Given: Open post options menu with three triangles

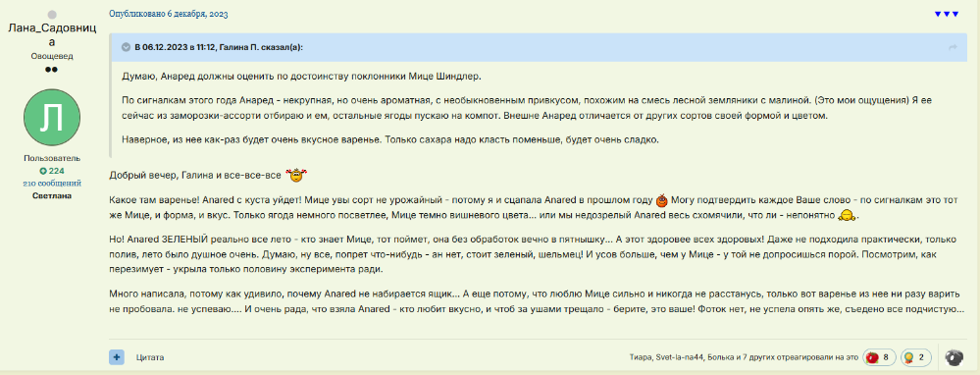Looking at the screenshot, I should point(947,14).
